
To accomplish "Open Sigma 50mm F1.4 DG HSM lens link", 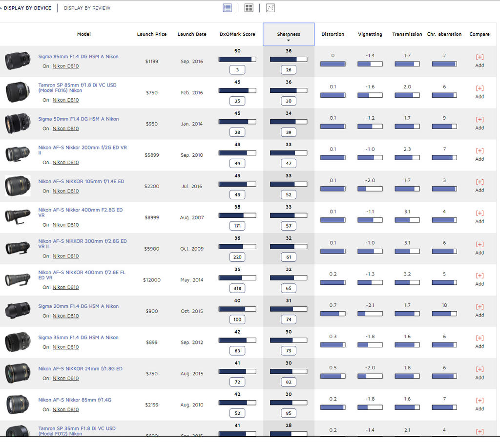I will (x=78, y=119).
